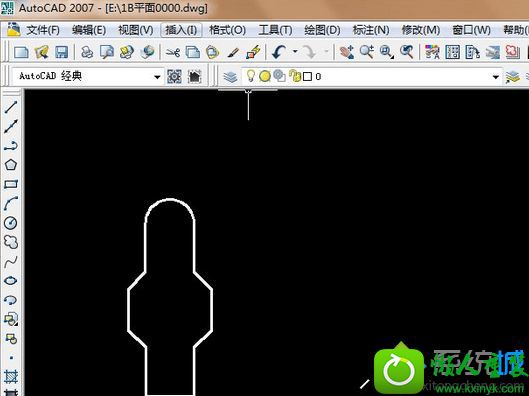Open the Layer Properties Manager
This screenshot has height=396, width=529.
click(x=230, y=77)
